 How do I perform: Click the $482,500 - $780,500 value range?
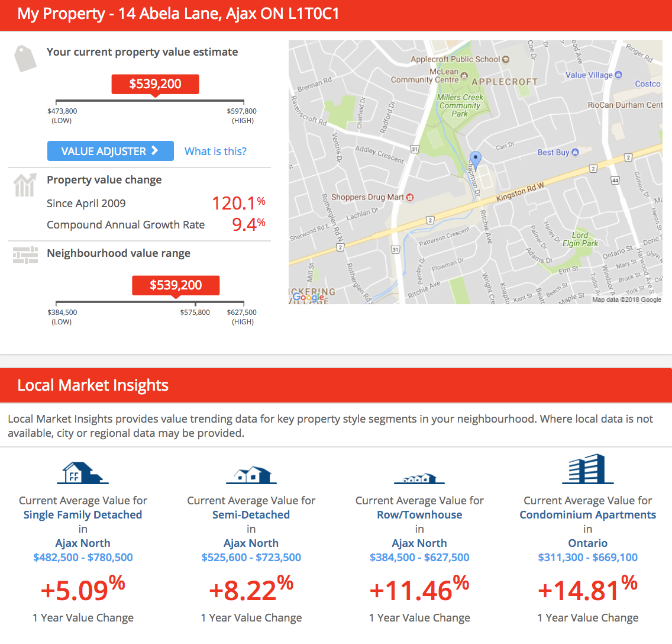point(83,558)
